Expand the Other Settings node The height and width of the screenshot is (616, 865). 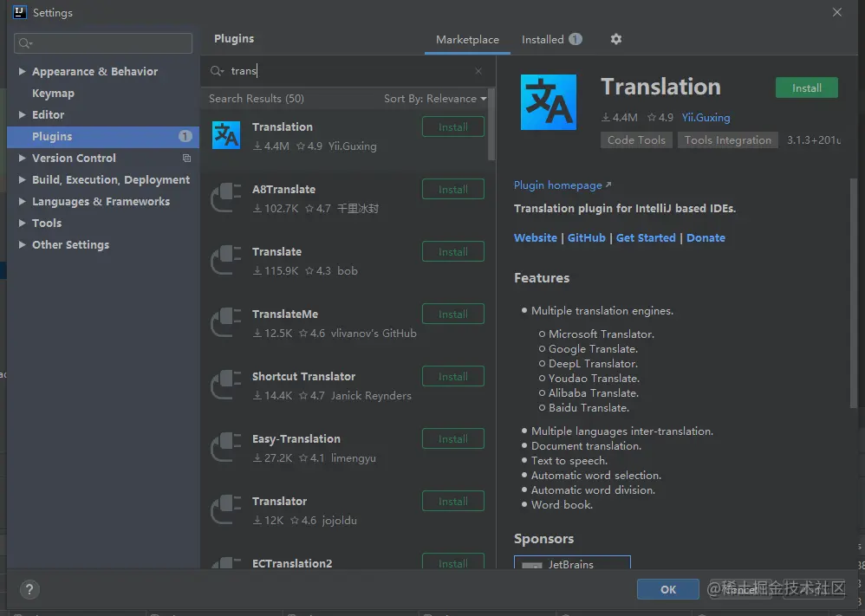pyautogui.click(x=22, y=244)
